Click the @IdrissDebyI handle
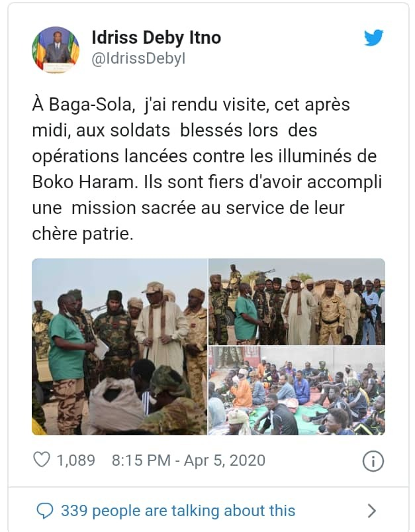 click(x=138, y=58)
